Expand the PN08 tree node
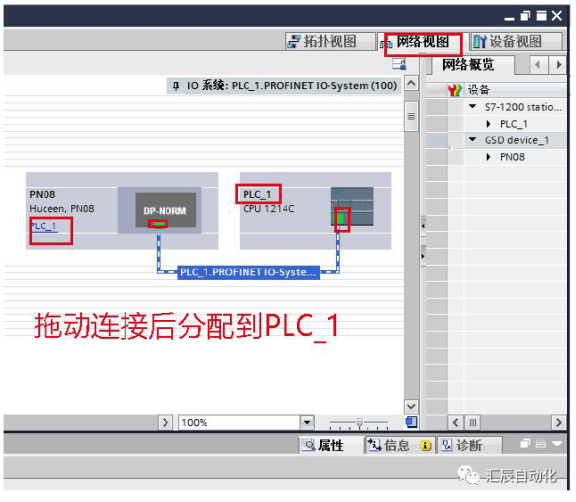Image resolution: width=576 pixels, height=502 pixels. click(488, 157)
